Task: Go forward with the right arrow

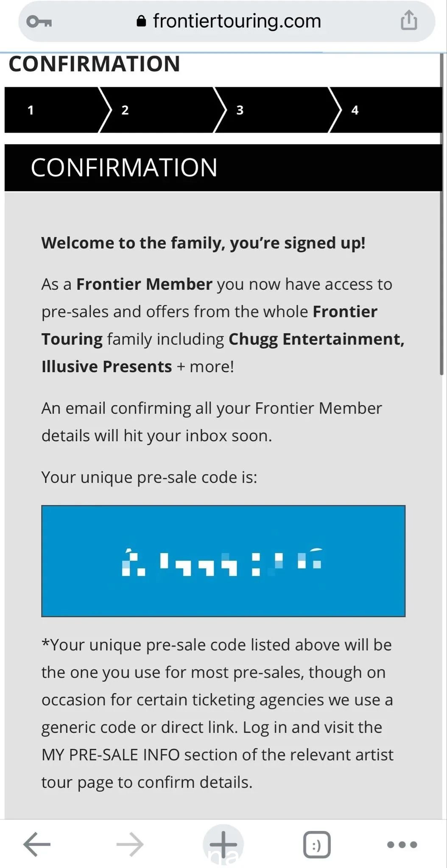Action: pyautogui.click(x=130, y=844)
